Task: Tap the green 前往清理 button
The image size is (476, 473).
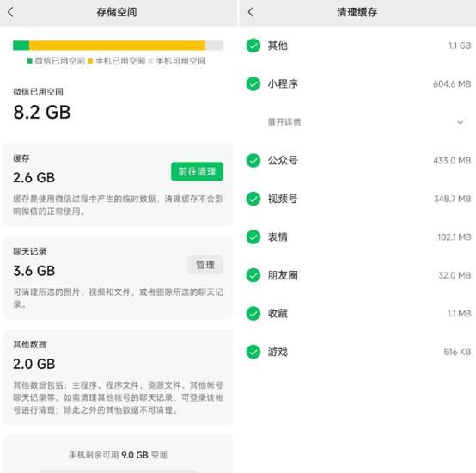Action: [197, 172]
